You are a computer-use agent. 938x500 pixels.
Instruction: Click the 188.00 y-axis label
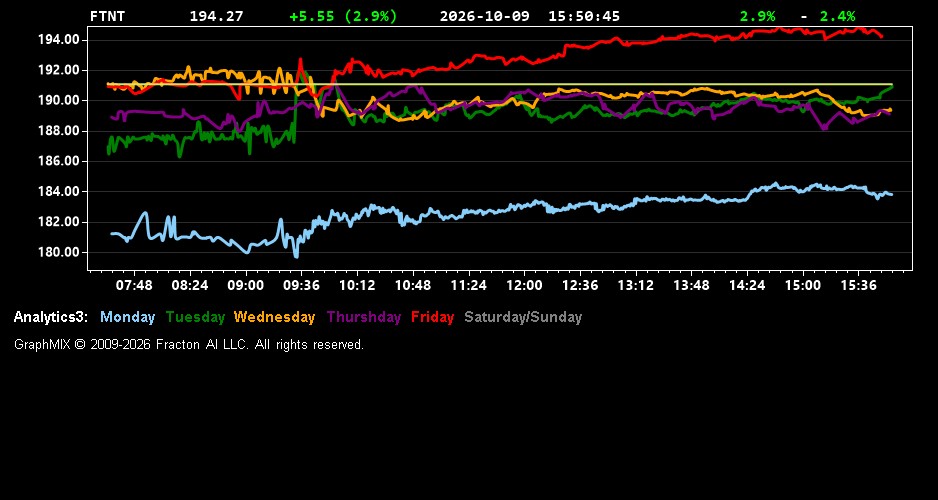59,131
